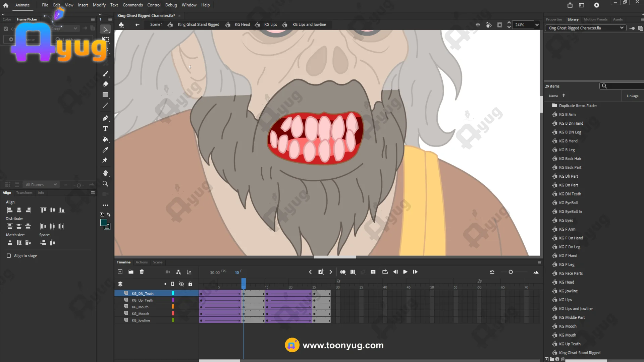Switch to the Properties tab

[554, 19]
